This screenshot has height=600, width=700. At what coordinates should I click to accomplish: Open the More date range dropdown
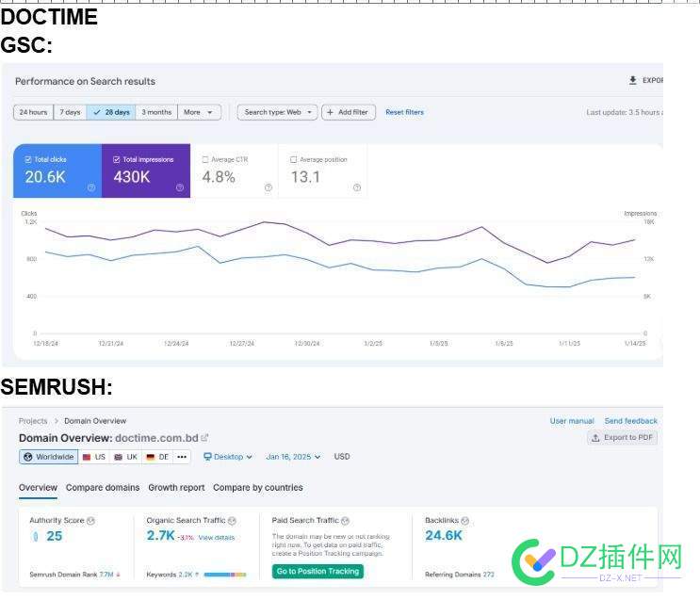point(199,112)
